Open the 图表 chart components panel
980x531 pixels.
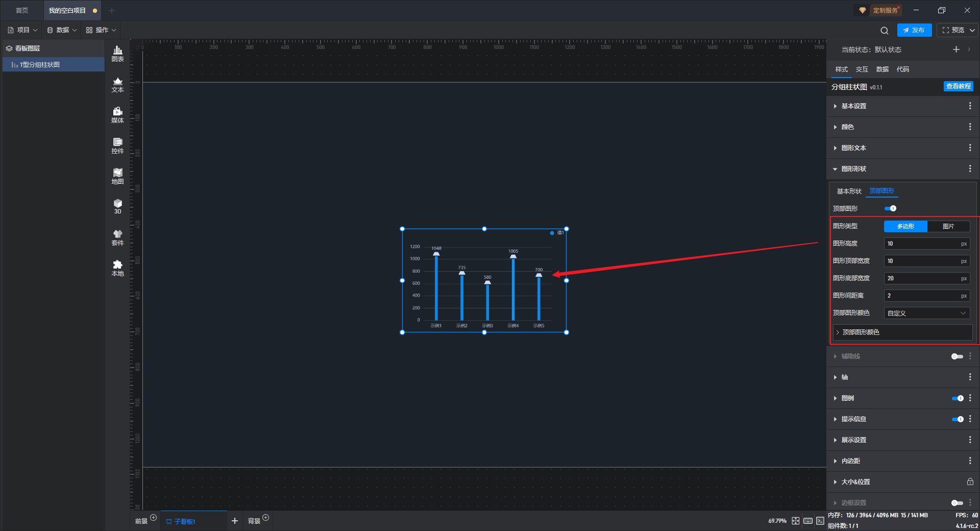pos(117,54)
